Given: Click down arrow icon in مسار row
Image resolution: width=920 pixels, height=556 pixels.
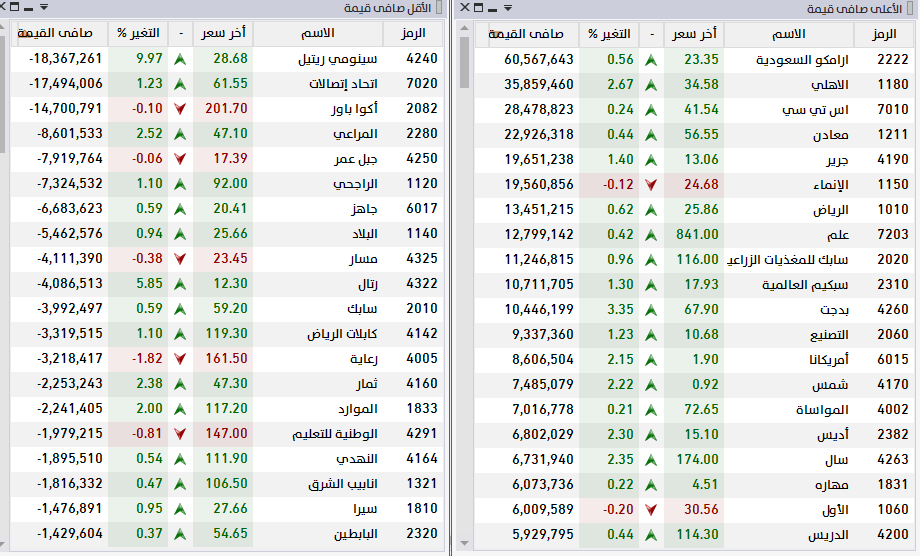Looking at the screenshot, I should coord(180,259).
